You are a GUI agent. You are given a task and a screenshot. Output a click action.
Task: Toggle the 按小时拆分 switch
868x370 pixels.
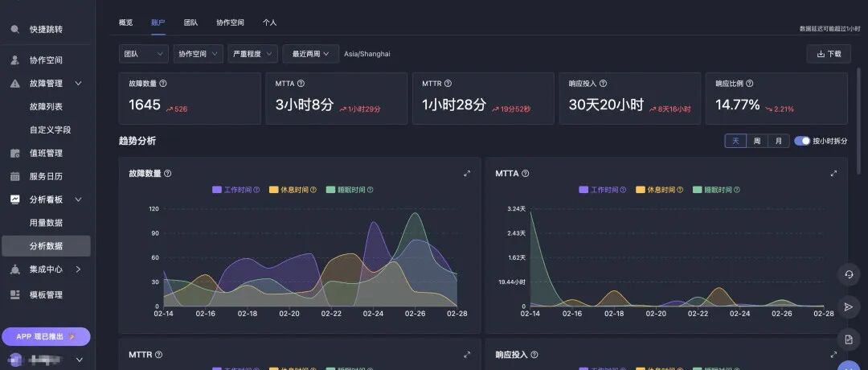click(801, 141)
